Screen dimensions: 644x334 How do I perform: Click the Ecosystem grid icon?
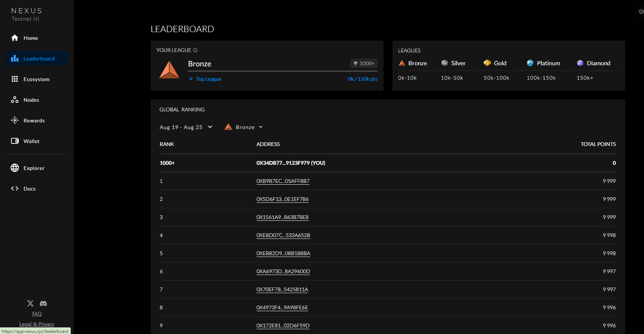tap(14, 79)
